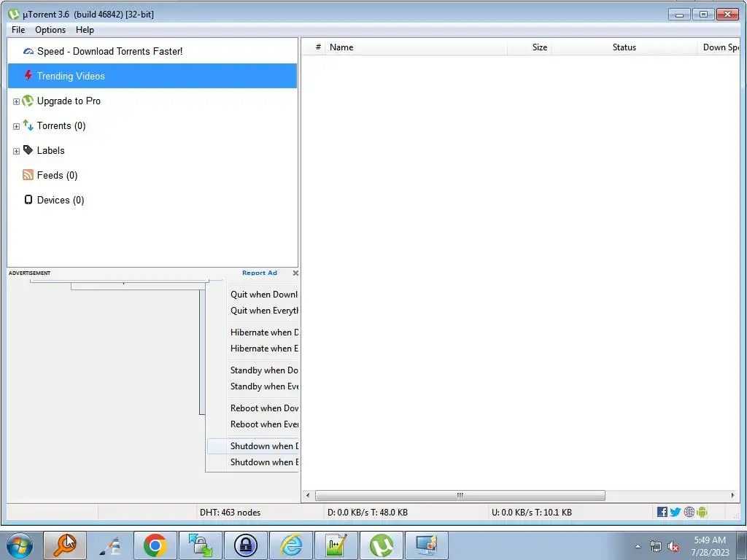This screenshot has width=747, height=560.
Task: Close the advertisement panel
Action: (x=295, y=273)
